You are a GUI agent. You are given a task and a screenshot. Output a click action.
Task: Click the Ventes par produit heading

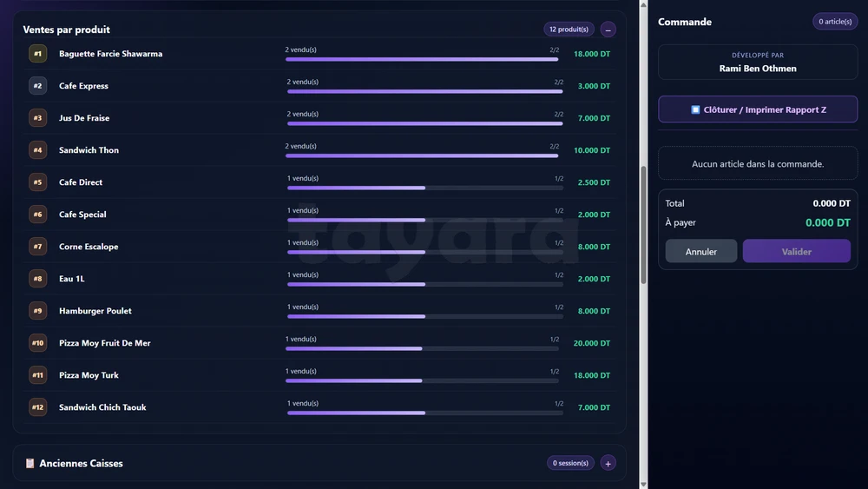coord(67,30)
